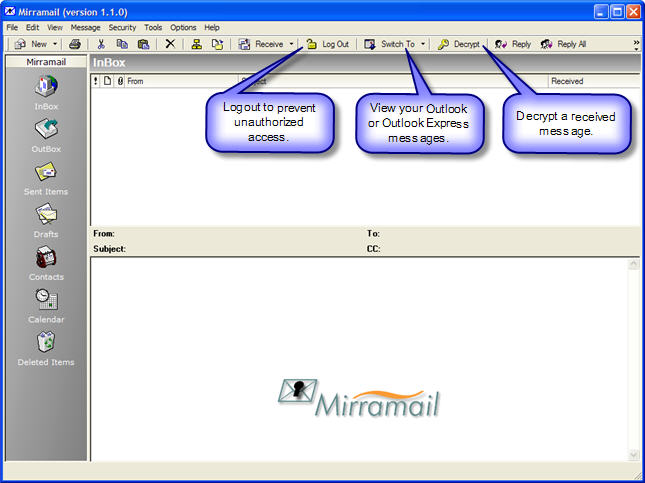Click the Receive toolbar button
The width and height of the screenshot is (645, 483).
[x=261, y=44]
